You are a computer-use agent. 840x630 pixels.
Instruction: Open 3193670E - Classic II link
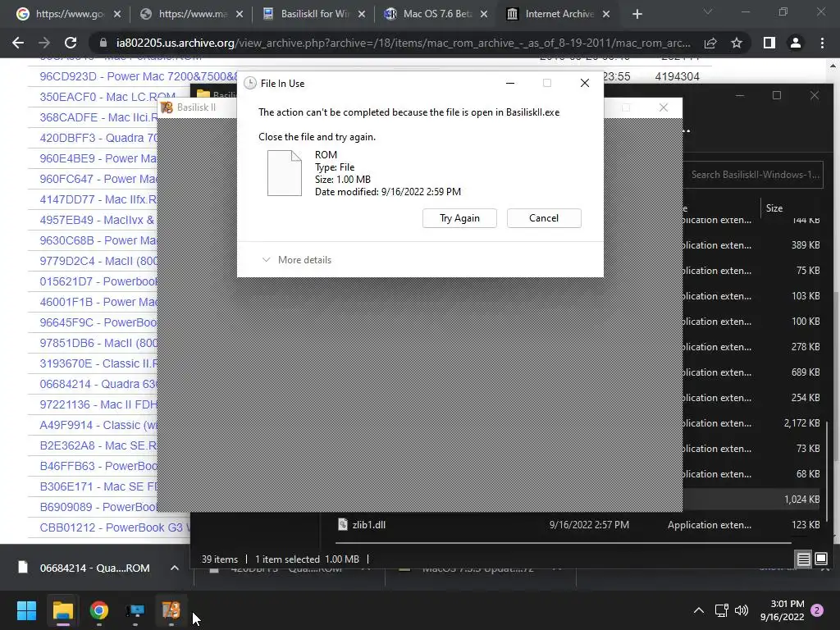point(98,363)
